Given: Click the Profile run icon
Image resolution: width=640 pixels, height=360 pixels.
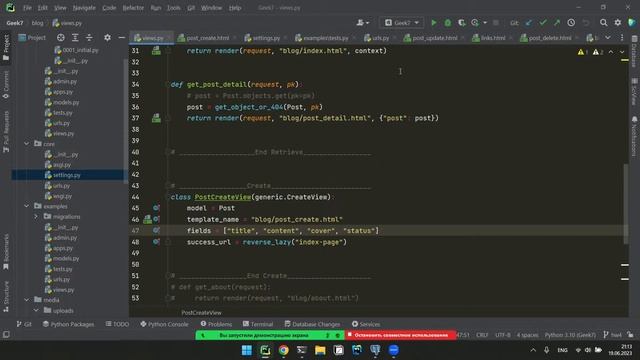Looking at the screenshot, I should (x=475, y=23).
